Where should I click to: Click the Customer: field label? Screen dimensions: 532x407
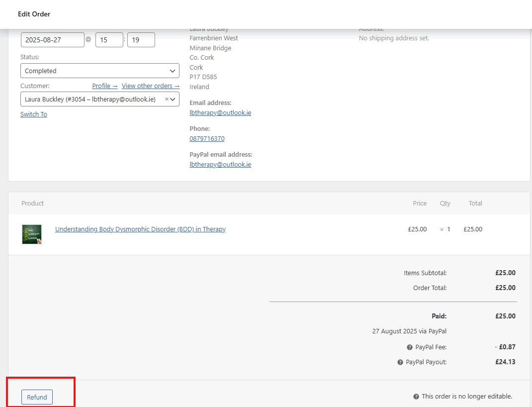click(x=35, y=86)
